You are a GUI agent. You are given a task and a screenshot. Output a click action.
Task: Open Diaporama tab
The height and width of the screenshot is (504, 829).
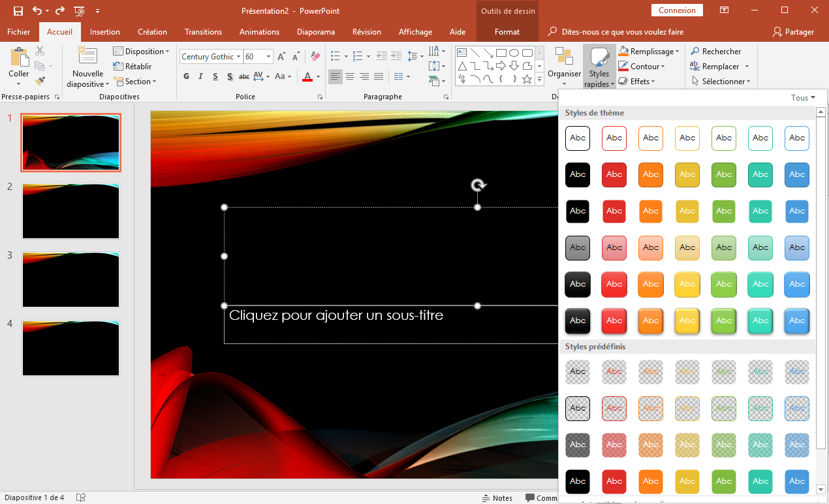click(x=315, y=32)
